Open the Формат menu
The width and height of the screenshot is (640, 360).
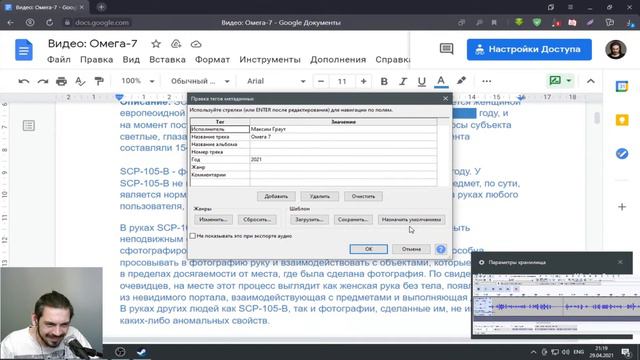212,60
